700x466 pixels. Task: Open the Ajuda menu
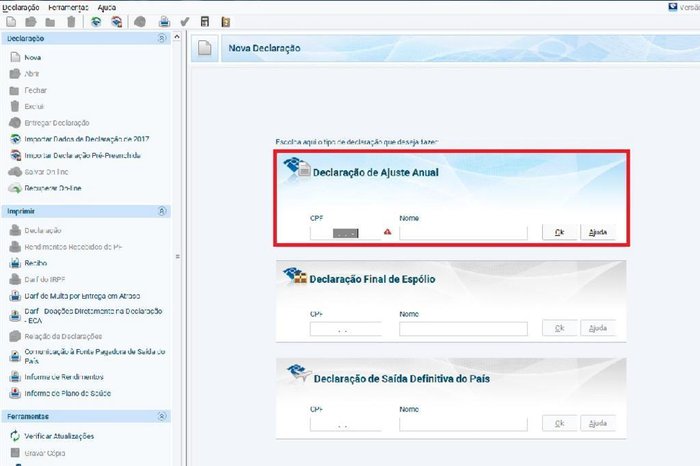[x=107, y=8]
